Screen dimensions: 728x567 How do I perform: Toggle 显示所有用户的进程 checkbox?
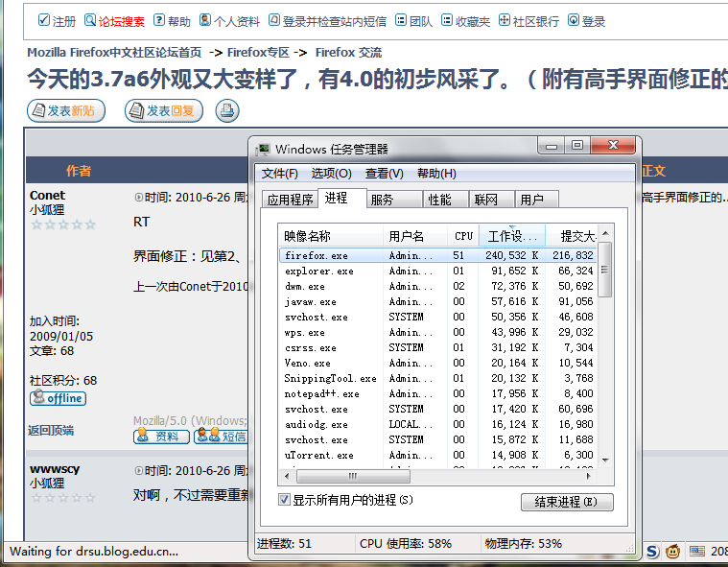pos(284,500)
